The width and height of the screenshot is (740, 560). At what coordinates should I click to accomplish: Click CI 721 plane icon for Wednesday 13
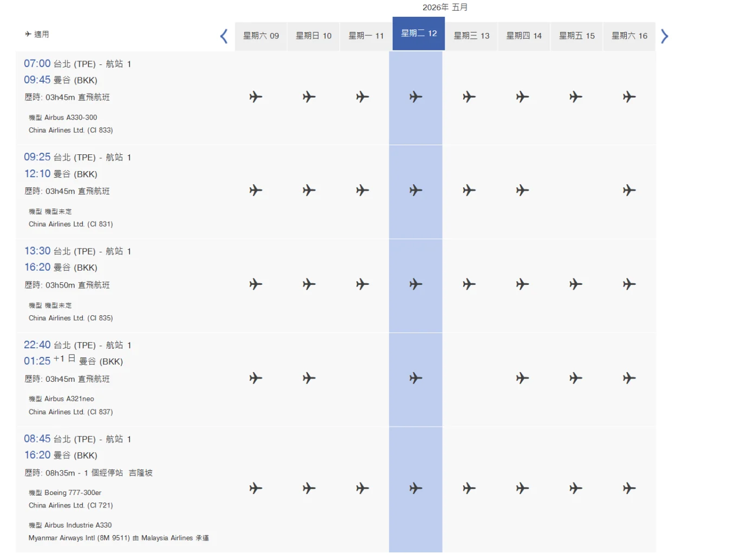tap(469, 489)
